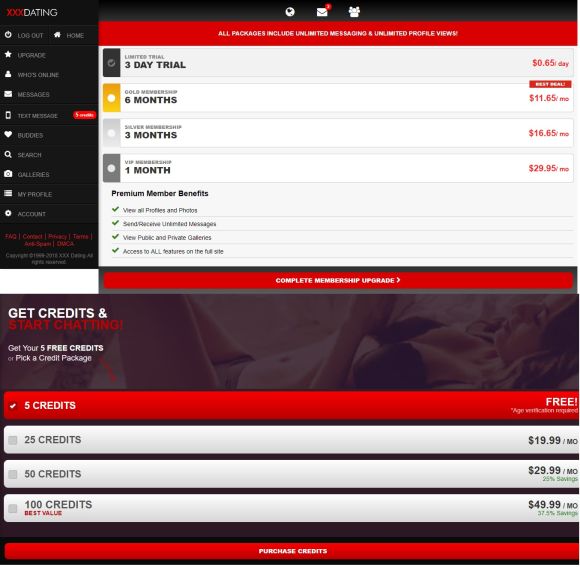580x567 pixels.
Task: Select the 3 Day Trial radio option
Action: [111, 63]
